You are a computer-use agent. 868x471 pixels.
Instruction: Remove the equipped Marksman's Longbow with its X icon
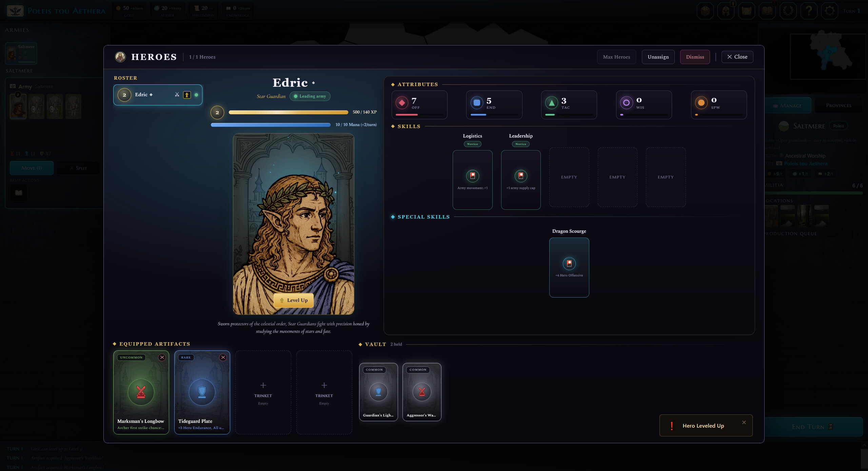162,357
